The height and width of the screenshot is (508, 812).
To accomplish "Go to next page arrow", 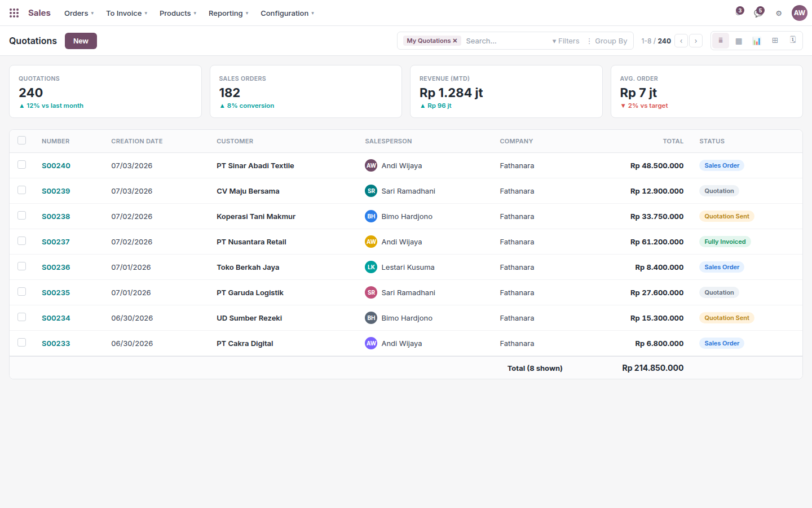I will pos(696,41).
